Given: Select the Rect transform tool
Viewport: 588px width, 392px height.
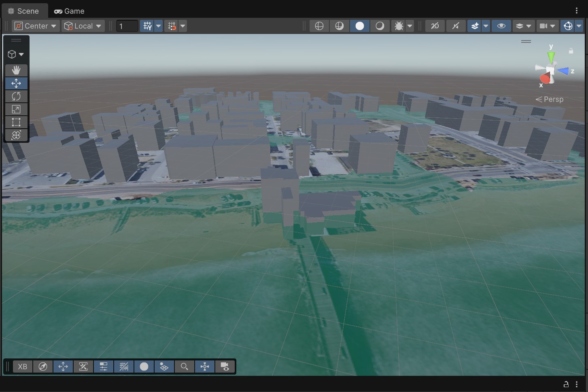Looking at the screenshot, I should pyautogui.click(x=16, y=122).
